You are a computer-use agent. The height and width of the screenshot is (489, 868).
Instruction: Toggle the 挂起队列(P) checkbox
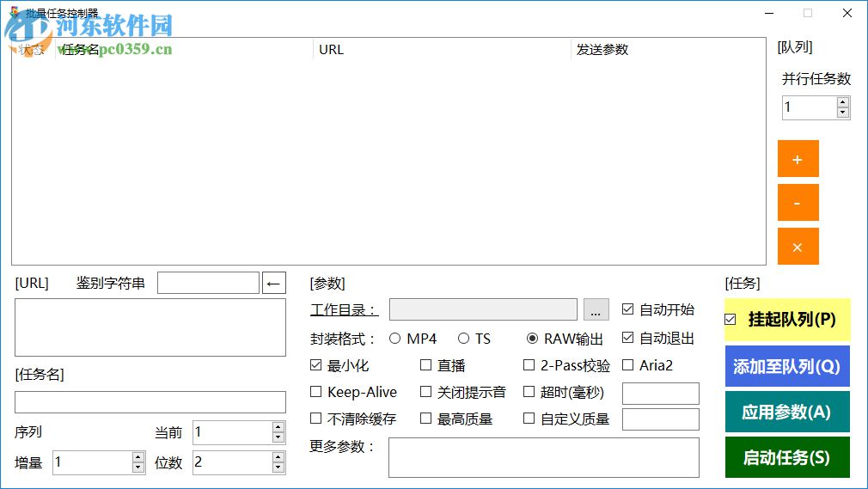click(730, 320)
